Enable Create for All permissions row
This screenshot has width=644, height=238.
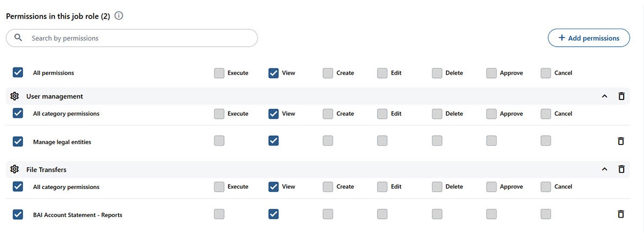tap(328, 73)
